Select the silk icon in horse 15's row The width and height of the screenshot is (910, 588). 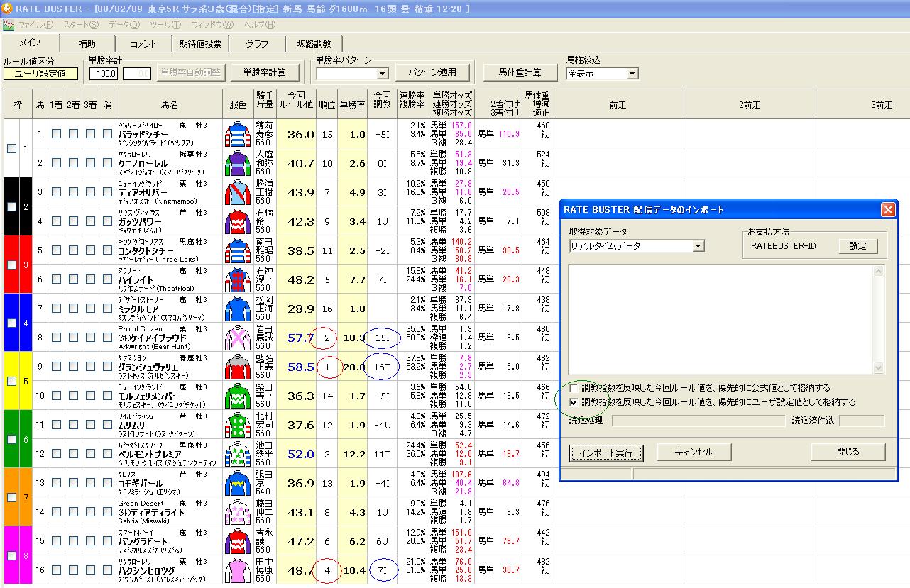(237, 541)
